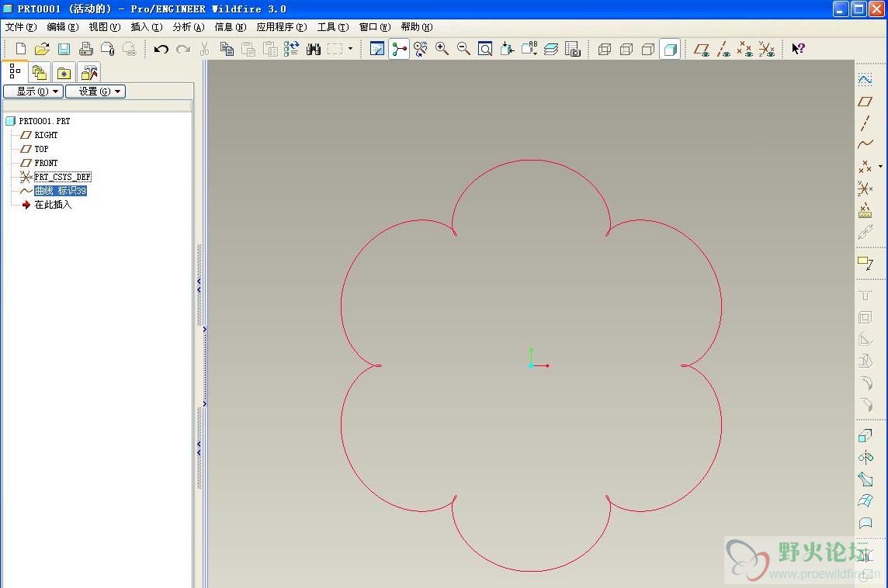Screen dimensions: 888x588
Task: Open the 文件 menu
Action: coord(21,26)
